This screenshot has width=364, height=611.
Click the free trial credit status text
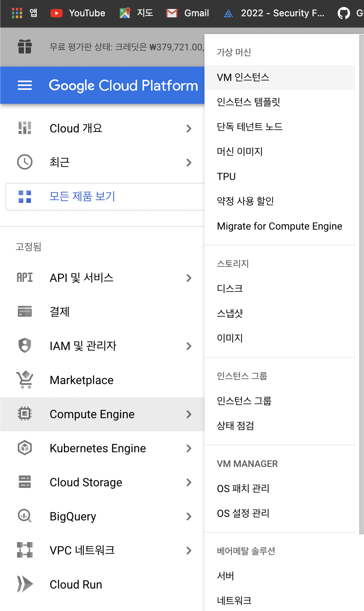pos(127,47)
